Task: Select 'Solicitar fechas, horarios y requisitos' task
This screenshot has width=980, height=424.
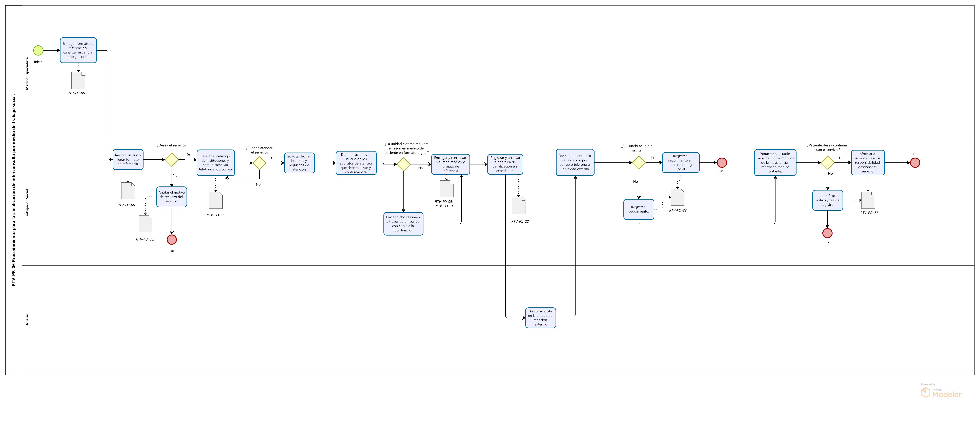Action: (299, 163)
